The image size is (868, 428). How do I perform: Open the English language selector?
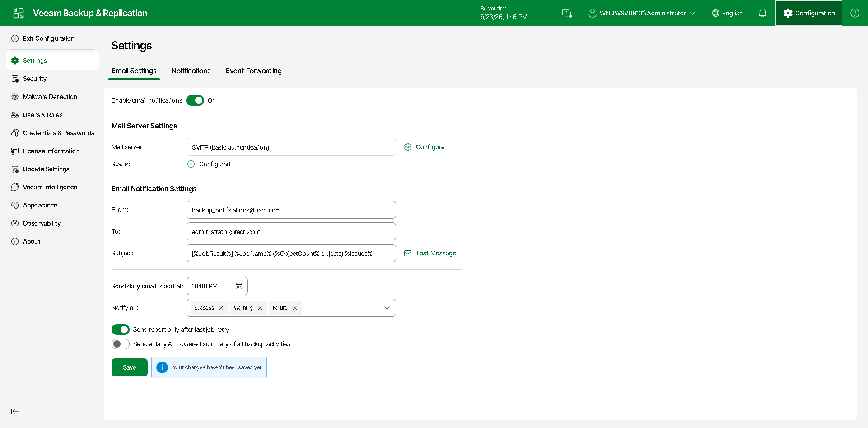(x=728, y=13)
